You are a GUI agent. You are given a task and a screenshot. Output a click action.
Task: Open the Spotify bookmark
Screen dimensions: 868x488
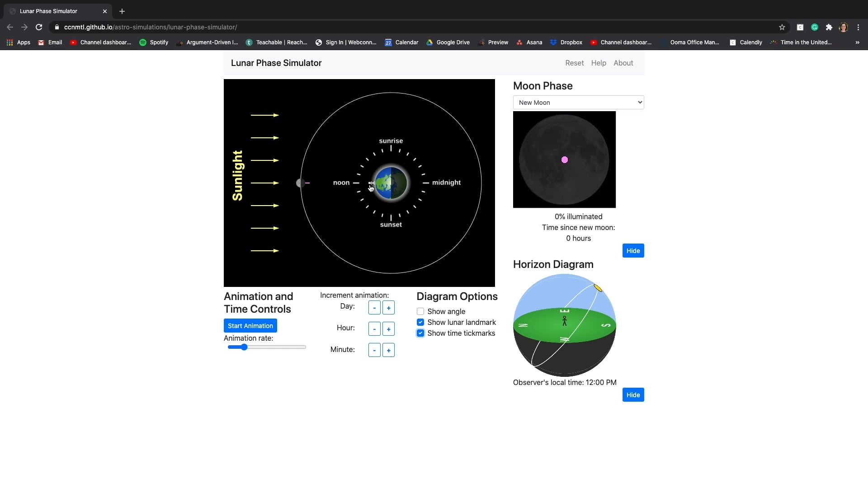pos(154,42)
